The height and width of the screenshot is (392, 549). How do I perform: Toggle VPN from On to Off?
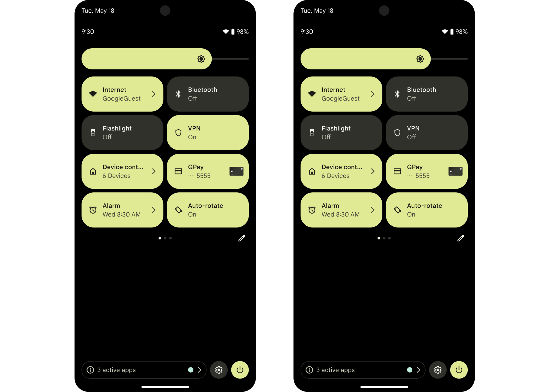[208, 132]
